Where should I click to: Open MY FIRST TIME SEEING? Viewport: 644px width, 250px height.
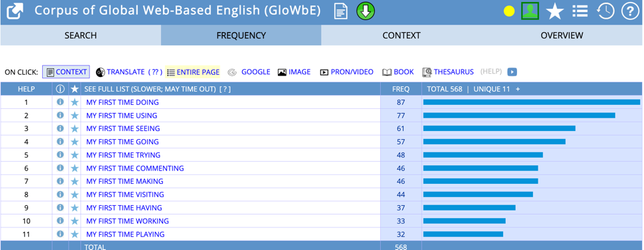click(123, 129)
